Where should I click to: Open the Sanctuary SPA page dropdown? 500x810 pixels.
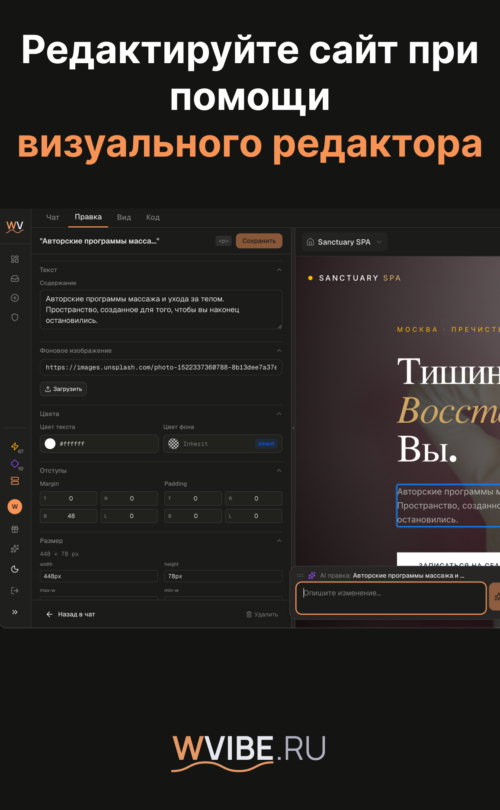tap(345, 242)
